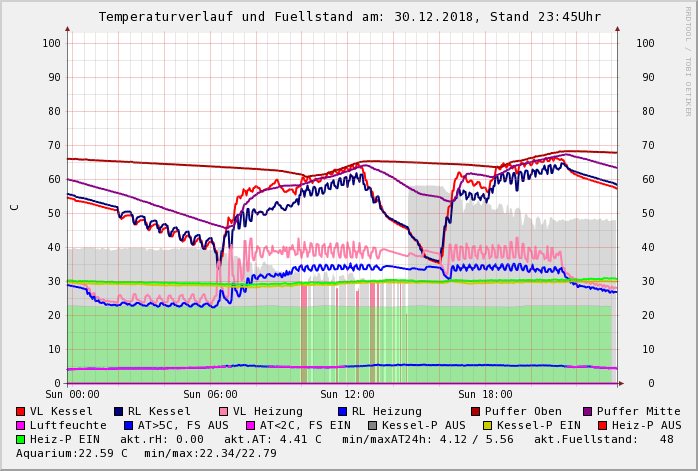Click the Sun 00:00 time axis label
The image size is (698, 471).
pyautogui.click(x=72, y=394)
